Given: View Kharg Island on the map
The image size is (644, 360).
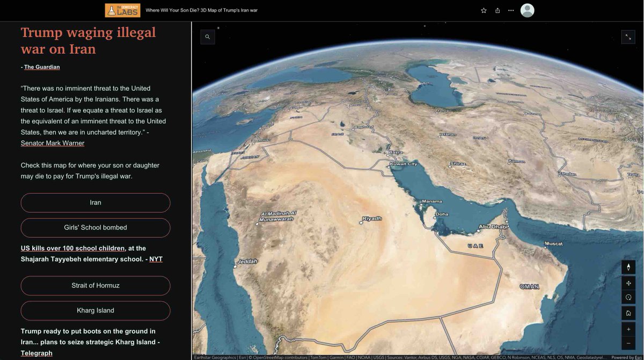Looking at the screenshot, I should [96, 311].
